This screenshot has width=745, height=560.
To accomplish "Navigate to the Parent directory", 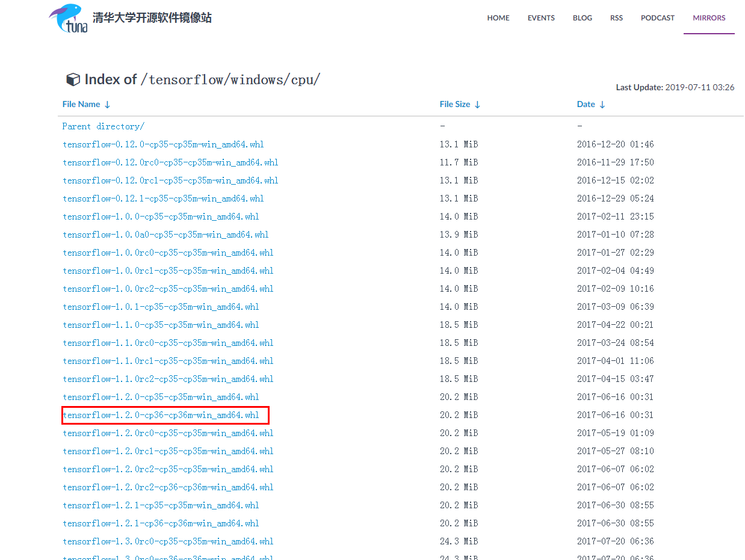I will pos(103,126).
